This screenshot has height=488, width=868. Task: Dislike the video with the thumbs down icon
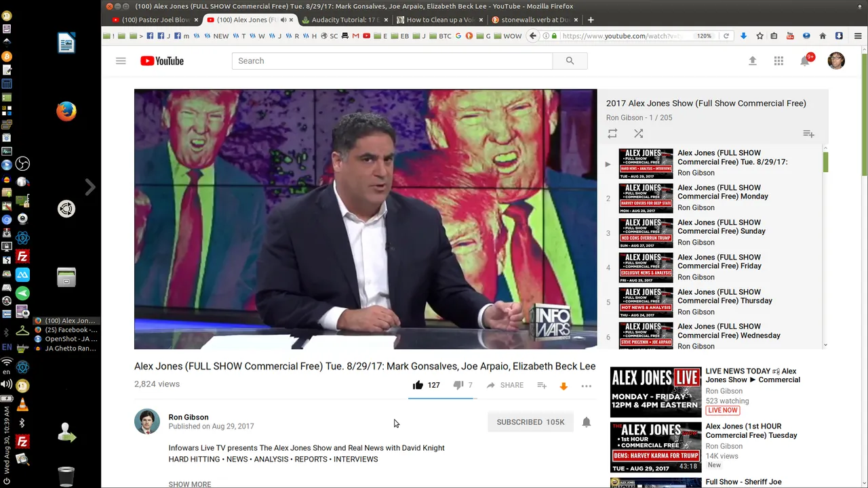[x=458, y=385]
